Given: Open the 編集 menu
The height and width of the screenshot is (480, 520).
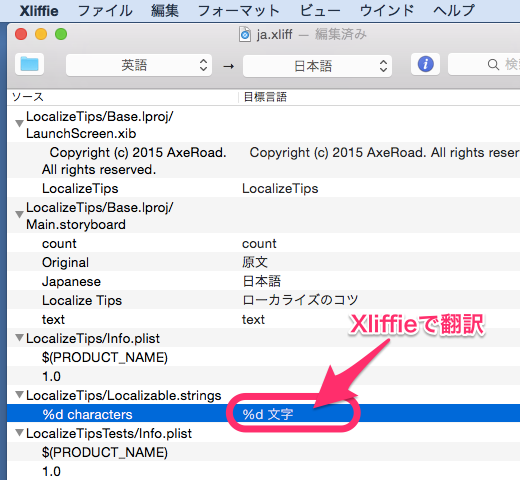Looking at the screenshot, I should coord(165,11).
